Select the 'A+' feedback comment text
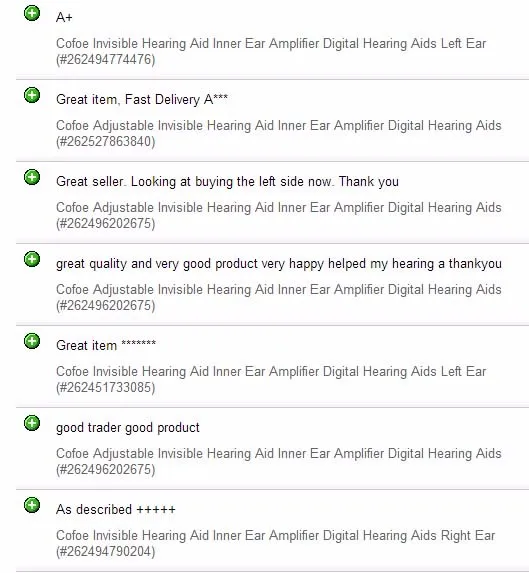Screen dimensions: 529x573 pos(64,17)
